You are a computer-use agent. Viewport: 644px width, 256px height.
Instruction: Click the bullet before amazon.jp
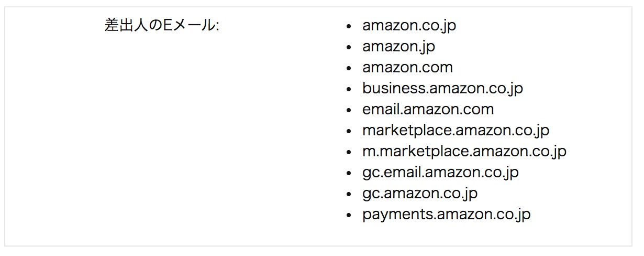[349, 47]
